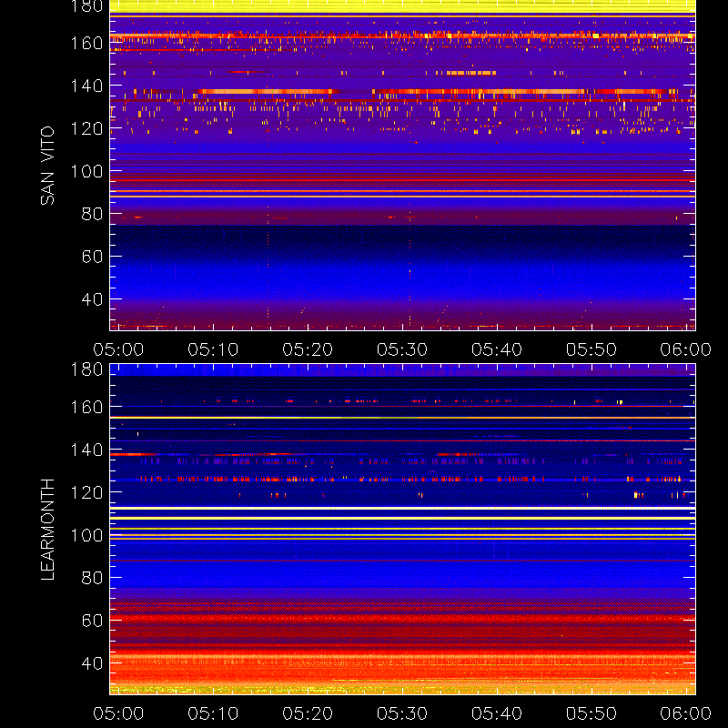Click 05:40 time label under San Vito plot
728x728 pixels.
[497, 349]
